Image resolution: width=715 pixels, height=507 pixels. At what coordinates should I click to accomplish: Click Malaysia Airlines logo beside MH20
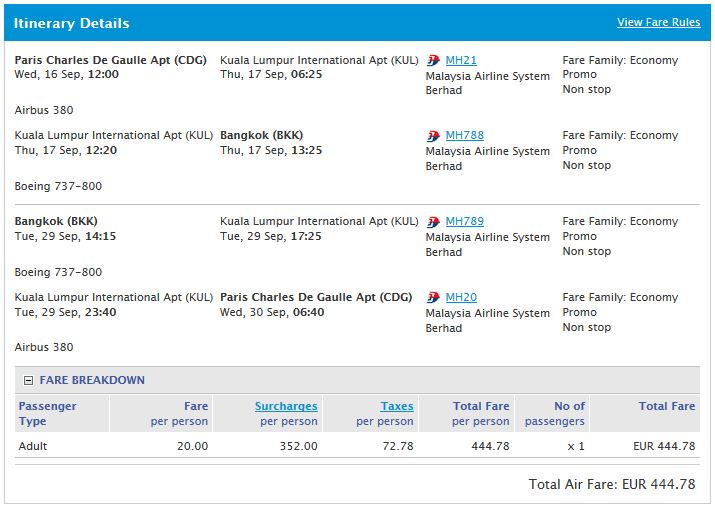[433, 297]
